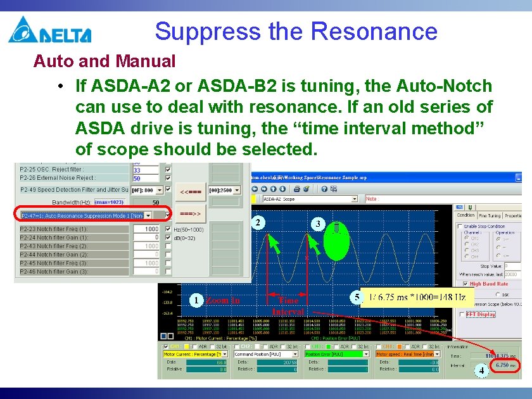Click the CH1 Data value 66.8
Viewport: 532px width, 399px height.
(206, 362)
